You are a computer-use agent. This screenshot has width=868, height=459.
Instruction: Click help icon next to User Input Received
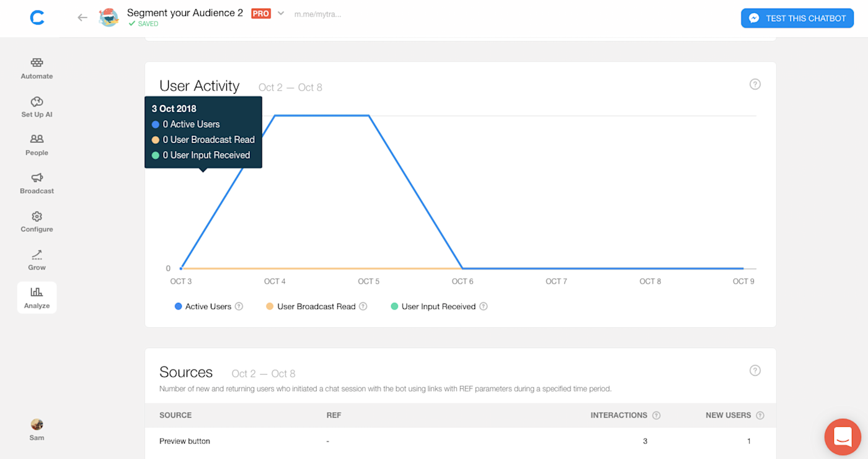tap(484, 306)
